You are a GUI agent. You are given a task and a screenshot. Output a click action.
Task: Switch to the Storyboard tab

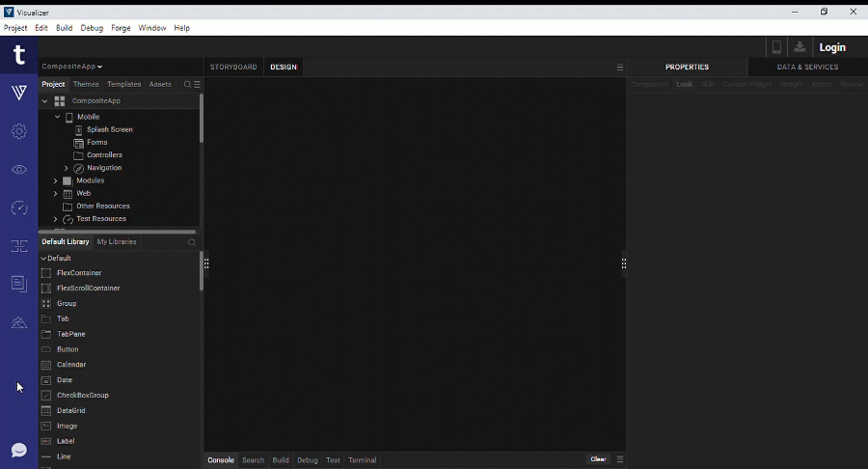(233, 68)
